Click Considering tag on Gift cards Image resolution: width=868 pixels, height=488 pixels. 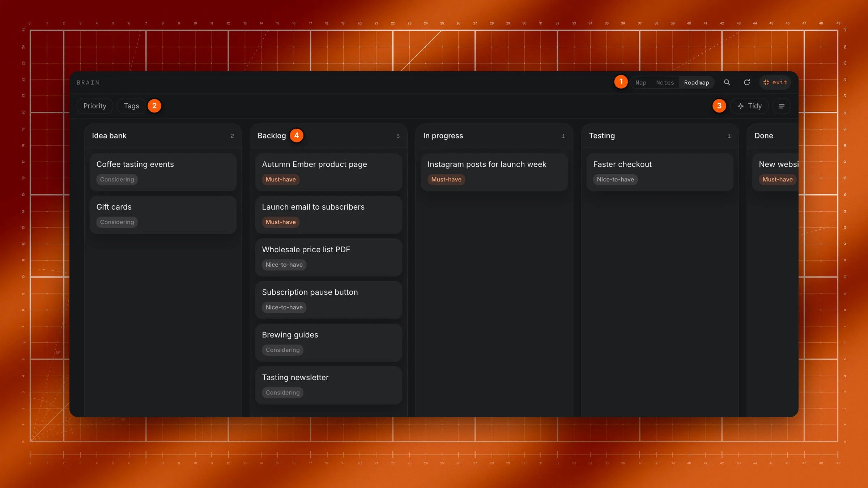pyautogui.click(x=117, y=222)
